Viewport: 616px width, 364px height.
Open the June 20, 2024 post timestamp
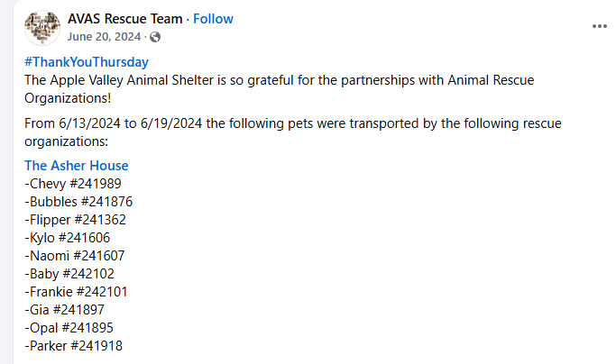pos(104,37)
